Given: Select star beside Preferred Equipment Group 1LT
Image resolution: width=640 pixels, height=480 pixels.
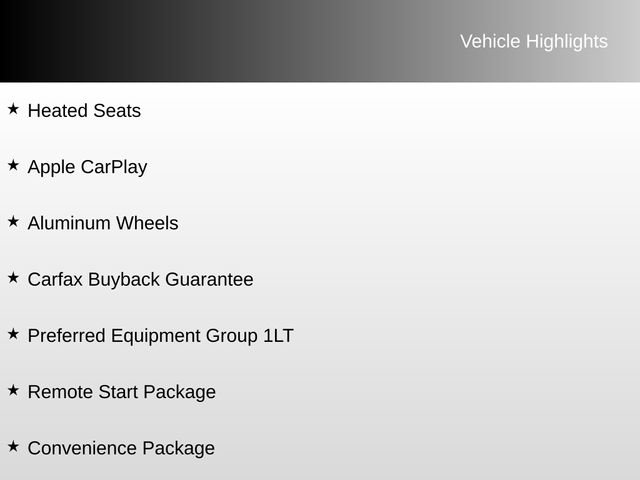Looking at the screenshot, I should pos(13,333).
